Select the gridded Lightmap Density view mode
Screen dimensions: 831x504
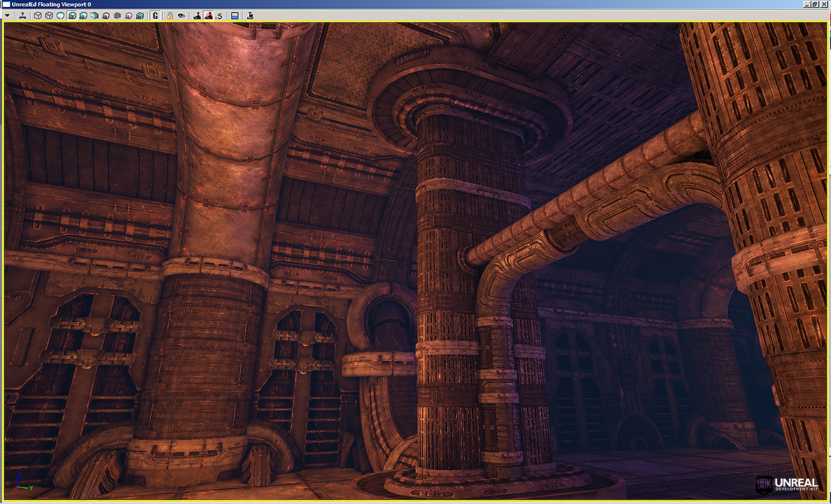(140, 15)
